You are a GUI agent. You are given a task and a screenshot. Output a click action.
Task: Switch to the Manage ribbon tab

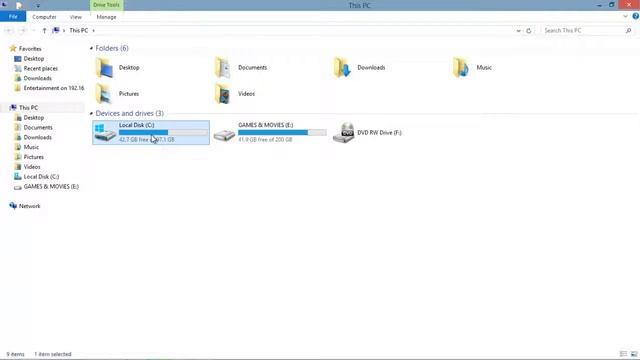click(106, 17)
